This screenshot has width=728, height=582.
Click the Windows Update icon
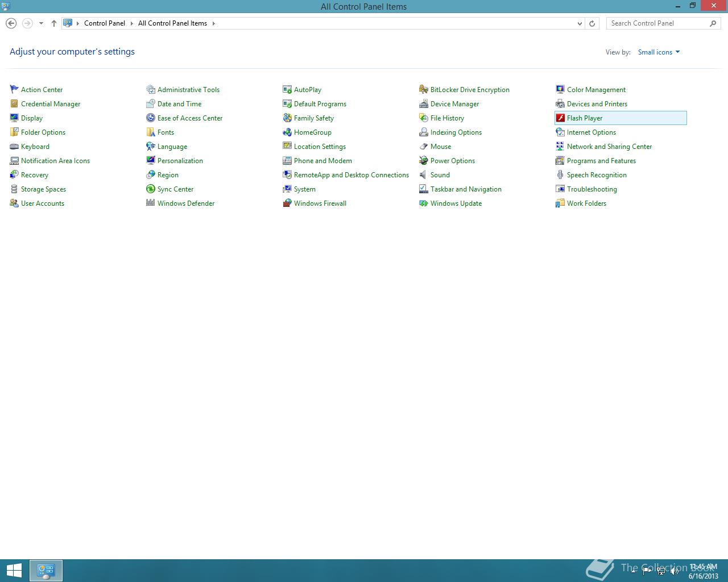tap(424, 203)
